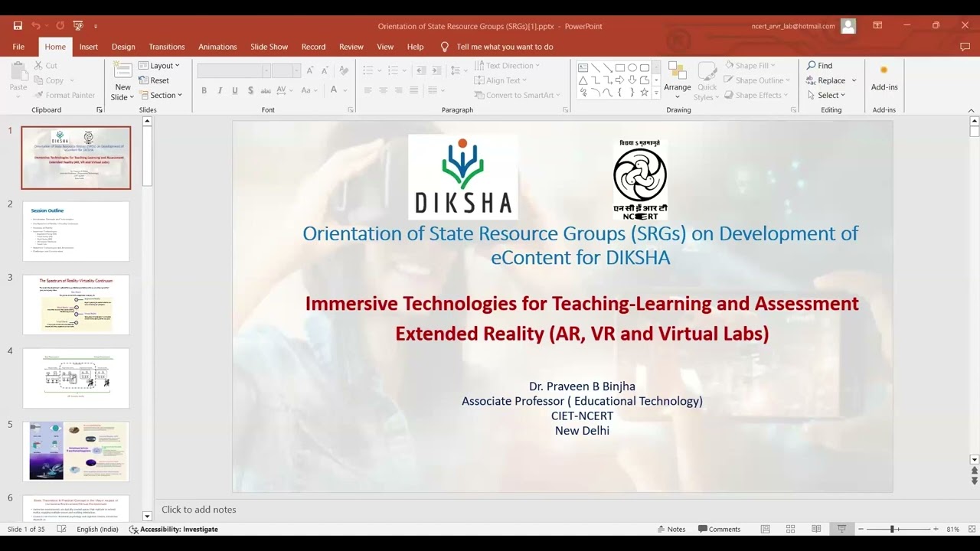Switch to Normal view
Image resolution: width=980 pixels, height=551 pixels.
[765, 529]
